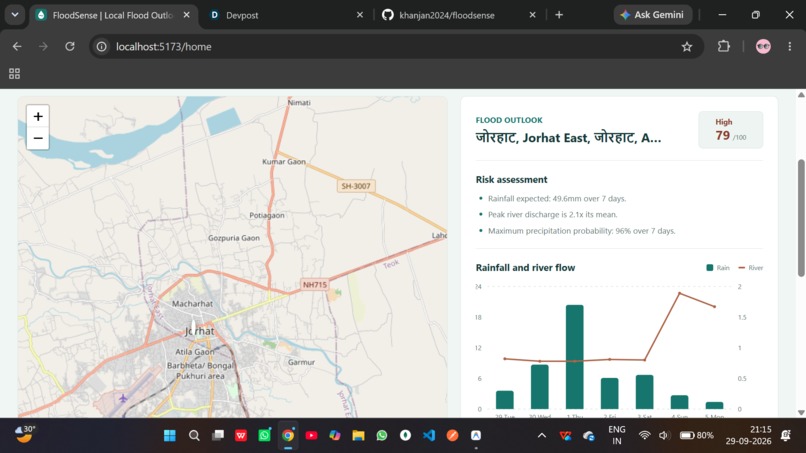Click the Rainfall and river flow heading
The image size is (806, 453).
click(525, 268)
